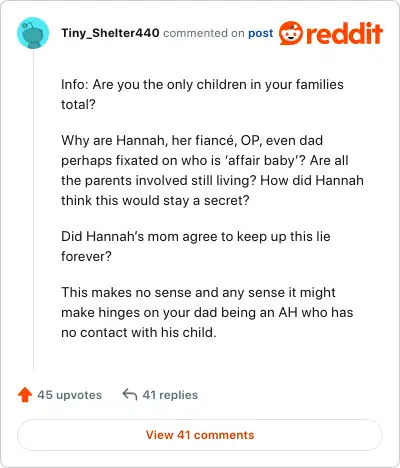The height and width of the screenshot is (468, 400).
Task: Select the '41 replies' count
Action: pos(170,395)
